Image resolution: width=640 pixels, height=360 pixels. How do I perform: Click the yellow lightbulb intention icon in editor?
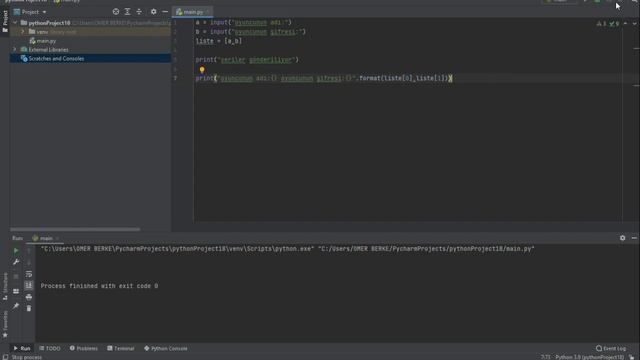tap(202, 70)
